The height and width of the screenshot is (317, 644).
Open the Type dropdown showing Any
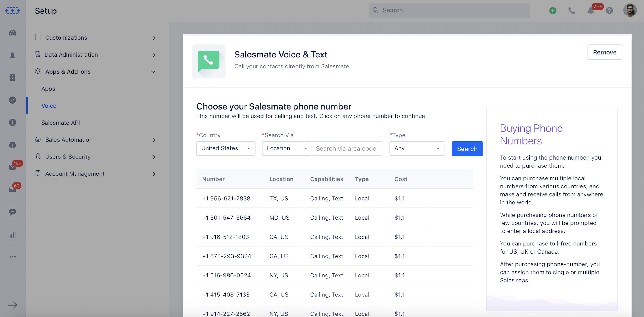click(417, 148)
